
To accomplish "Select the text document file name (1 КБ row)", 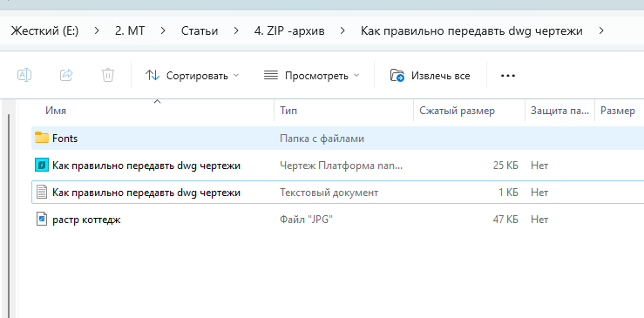I will point(146,193).
